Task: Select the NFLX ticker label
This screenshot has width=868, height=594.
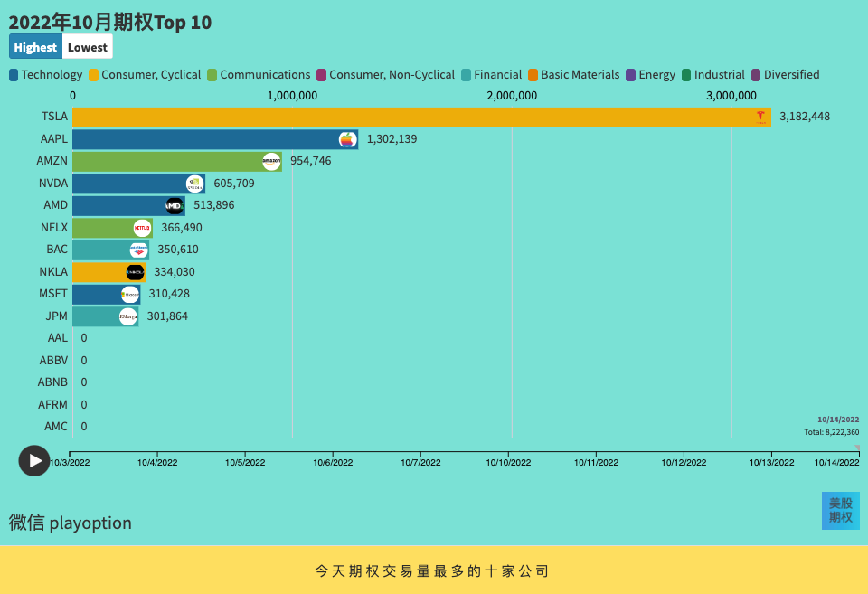Action: tap(54, 228)
